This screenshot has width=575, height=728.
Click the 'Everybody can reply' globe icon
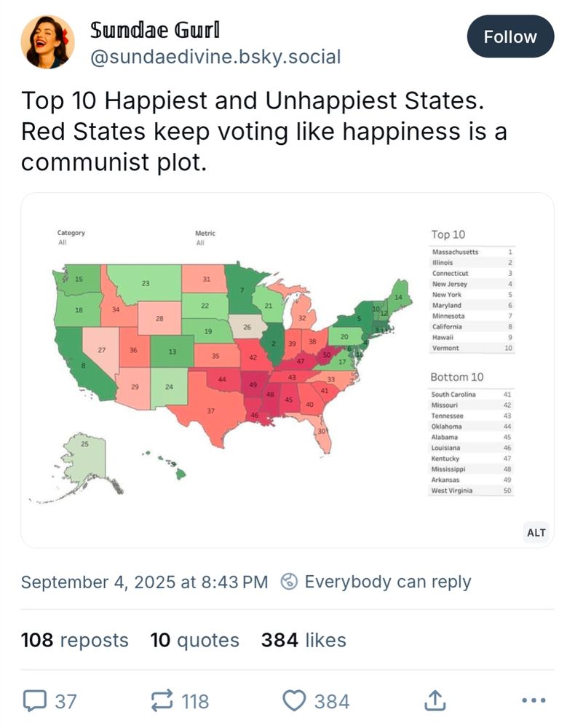(290, 582)
